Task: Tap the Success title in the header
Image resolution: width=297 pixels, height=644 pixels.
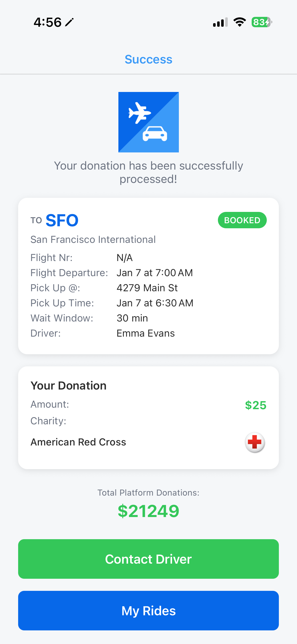Action: [148, 59]
